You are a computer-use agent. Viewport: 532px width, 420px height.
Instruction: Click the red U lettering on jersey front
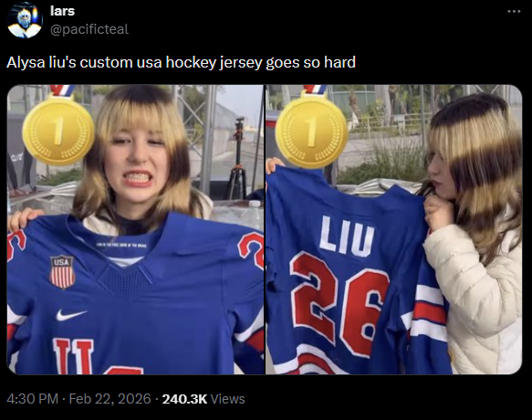(x=73, y=356)
